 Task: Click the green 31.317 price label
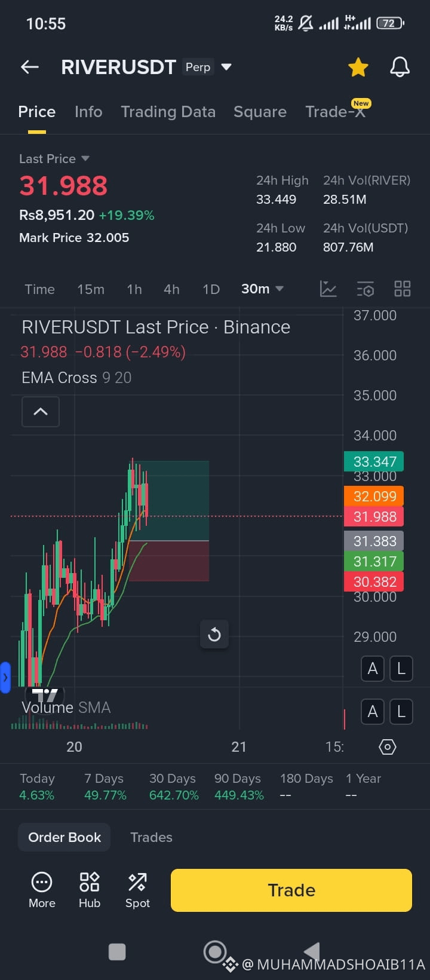tap(374, 561)
